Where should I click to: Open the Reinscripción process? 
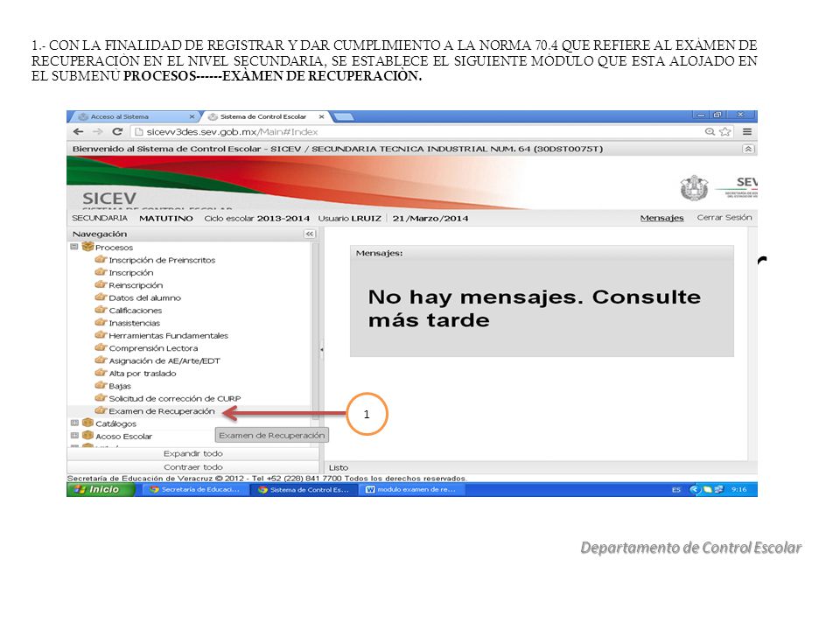click(x=136, y=285)
